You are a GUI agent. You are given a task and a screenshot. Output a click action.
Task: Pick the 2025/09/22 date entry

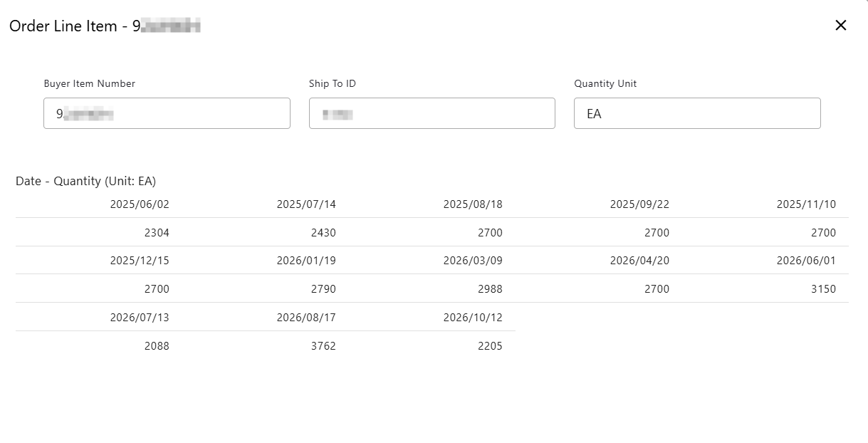pyautogui.click(x=639, y=204)
